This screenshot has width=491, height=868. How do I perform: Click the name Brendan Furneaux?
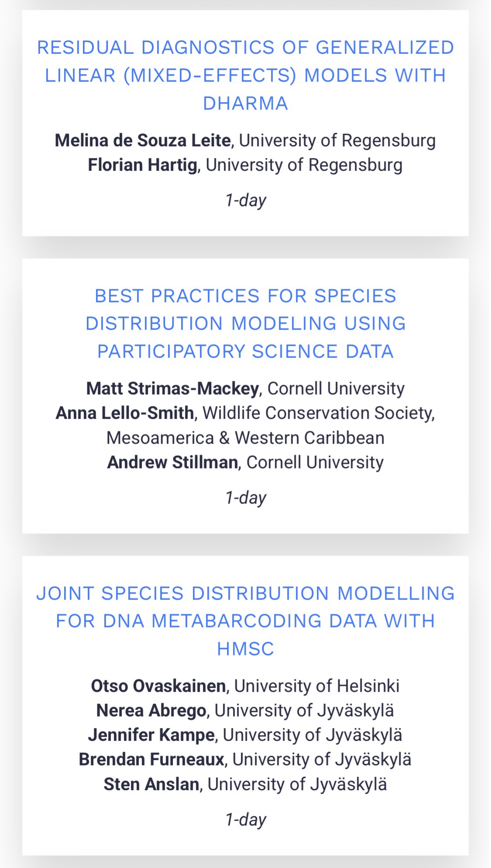pos(151,759)
